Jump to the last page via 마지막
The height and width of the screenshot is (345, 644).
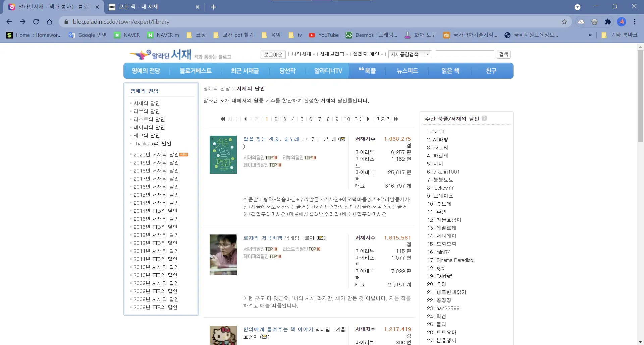click(x=387, y=119)
